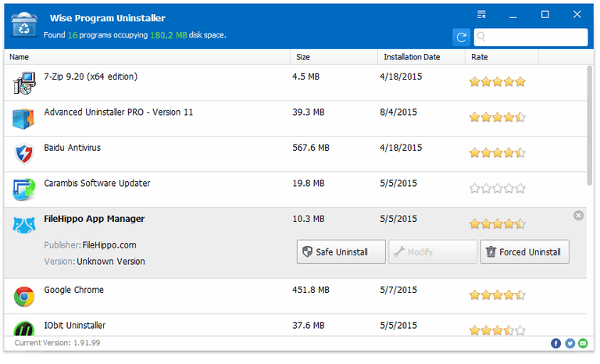This screenshot has height=364, width=600.
Task: Click the 8/4/2015 installation date
Action: tap(398, 112)
